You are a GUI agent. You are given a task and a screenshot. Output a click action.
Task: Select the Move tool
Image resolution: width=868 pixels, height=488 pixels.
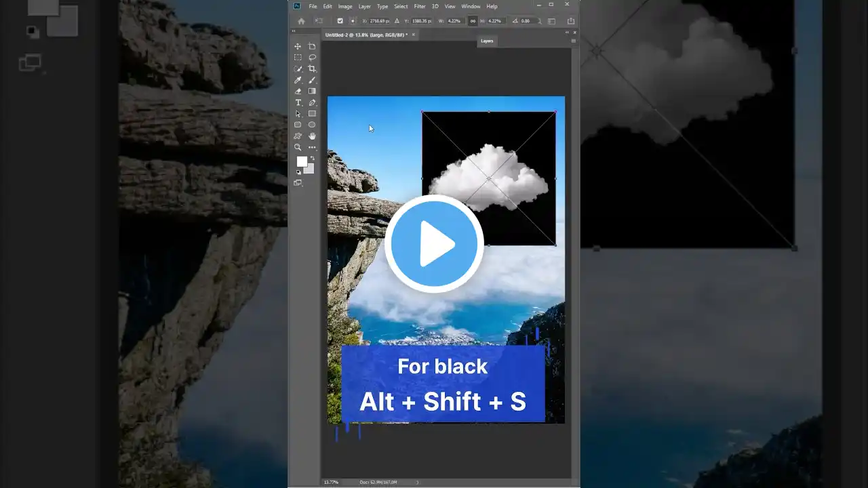pyautogui.click(x=298, y=46)
